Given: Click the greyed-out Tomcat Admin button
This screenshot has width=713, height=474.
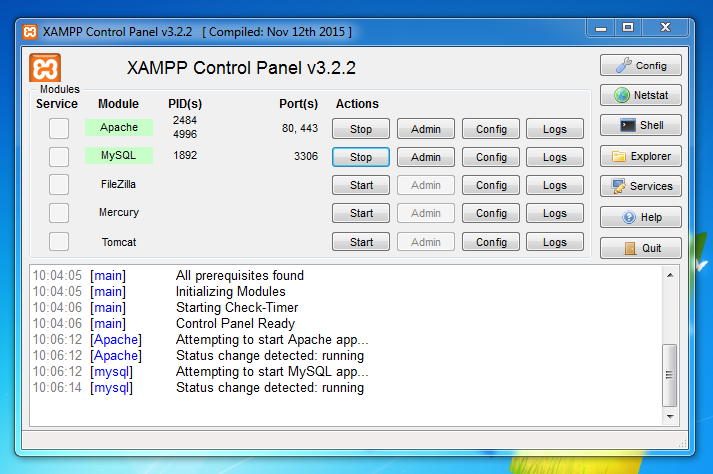Looking at the screenshot, I should tap(426, 242).
